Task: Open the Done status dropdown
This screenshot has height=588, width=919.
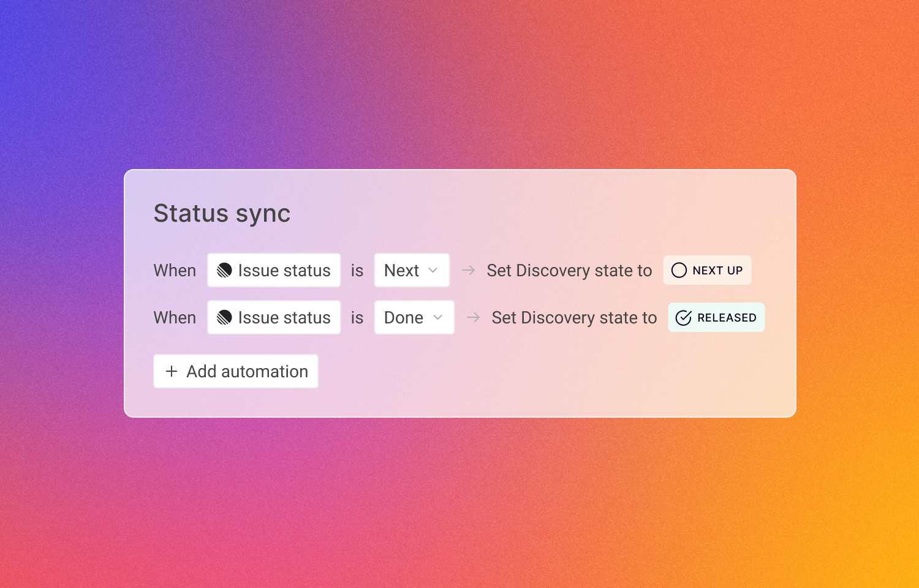Action: [x=414, y=317]
